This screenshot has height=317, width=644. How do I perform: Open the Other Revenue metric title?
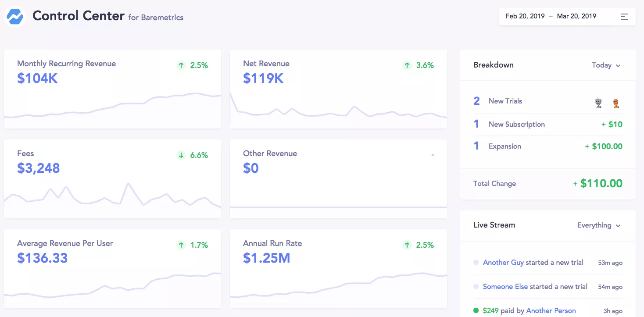click(270, 153)
